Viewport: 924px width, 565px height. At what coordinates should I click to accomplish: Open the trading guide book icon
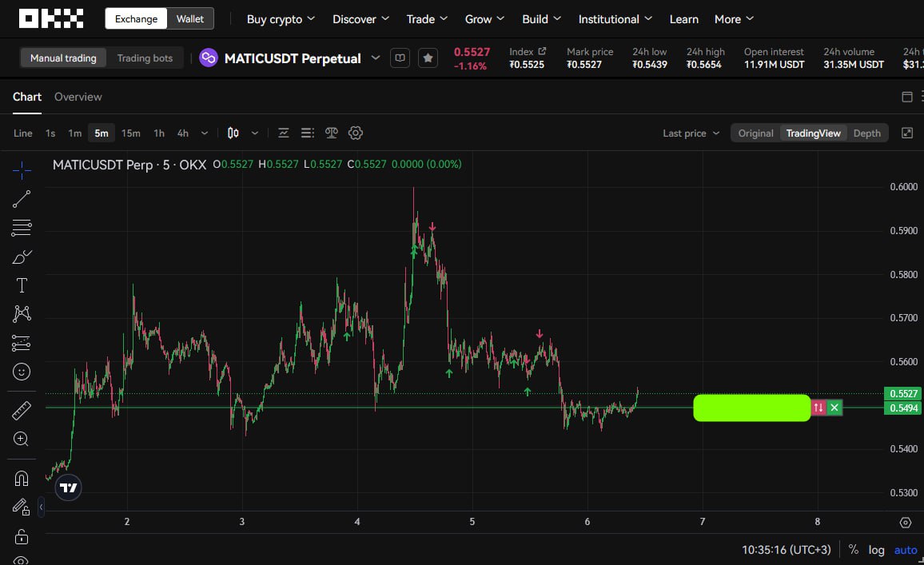click(x=400, y=58)
